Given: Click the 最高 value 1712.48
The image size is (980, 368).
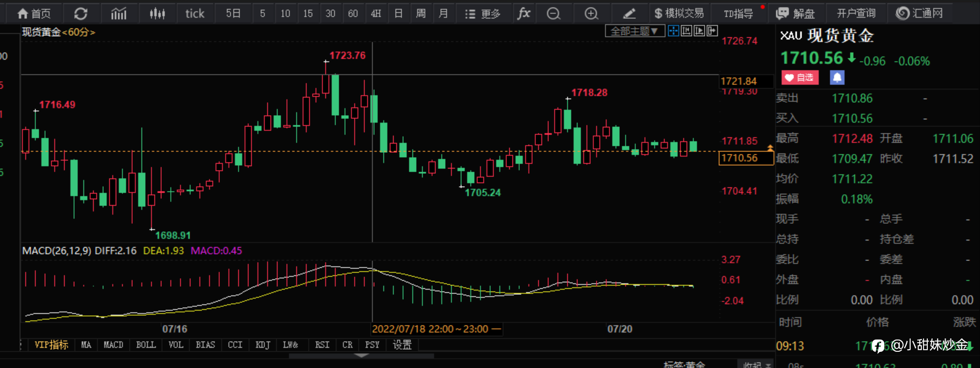Looking at the screenshot, I should tap(852, 139).
